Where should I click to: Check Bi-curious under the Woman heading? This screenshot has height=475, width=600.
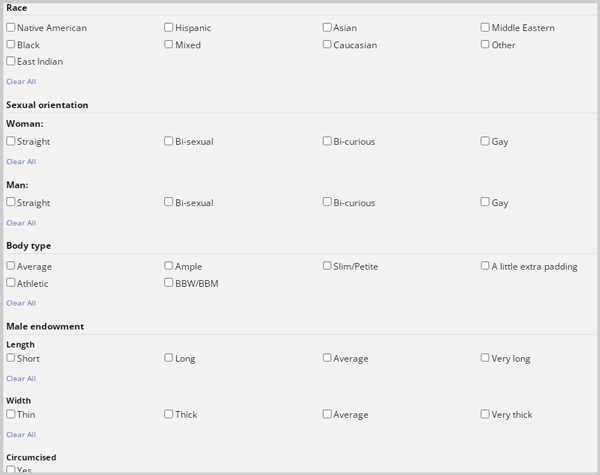point(327,141)
